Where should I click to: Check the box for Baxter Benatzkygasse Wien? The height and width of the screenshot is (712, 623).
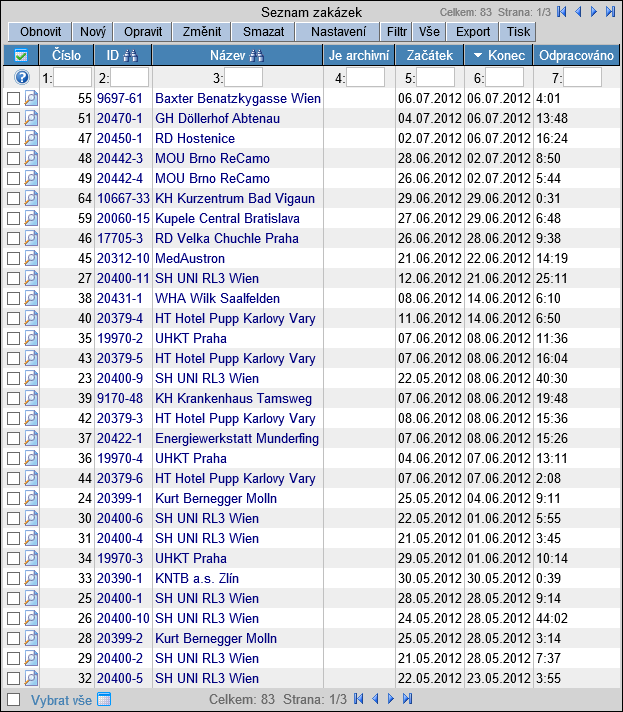[x=13, y=99]
